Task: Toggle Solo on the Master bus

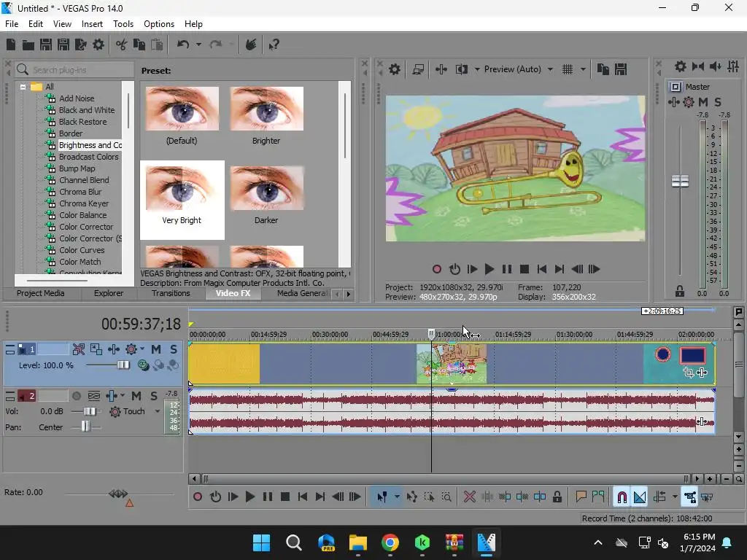Action: click(x=718, y=102)
